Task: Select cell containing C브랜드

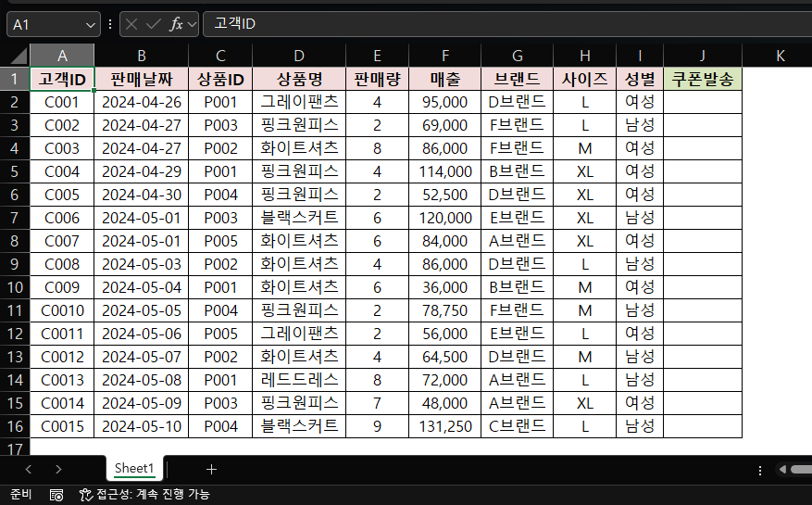Action: [x=517, y=426]
